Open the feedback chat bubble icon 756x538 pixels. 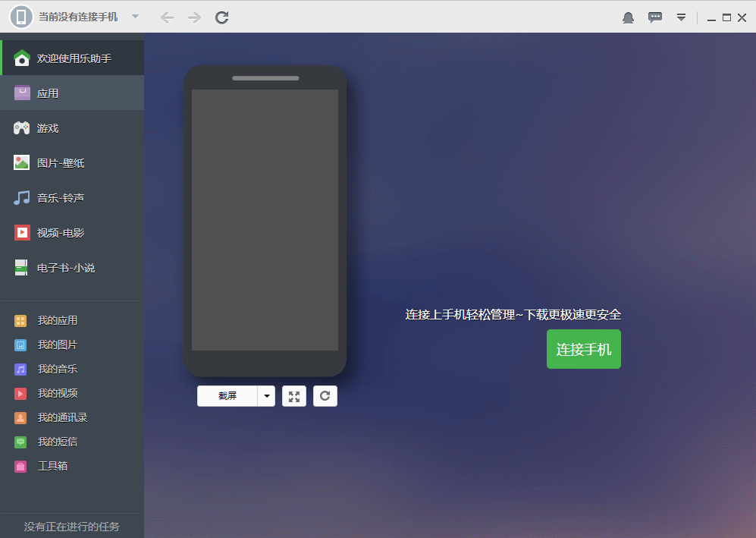click(654, 18)
